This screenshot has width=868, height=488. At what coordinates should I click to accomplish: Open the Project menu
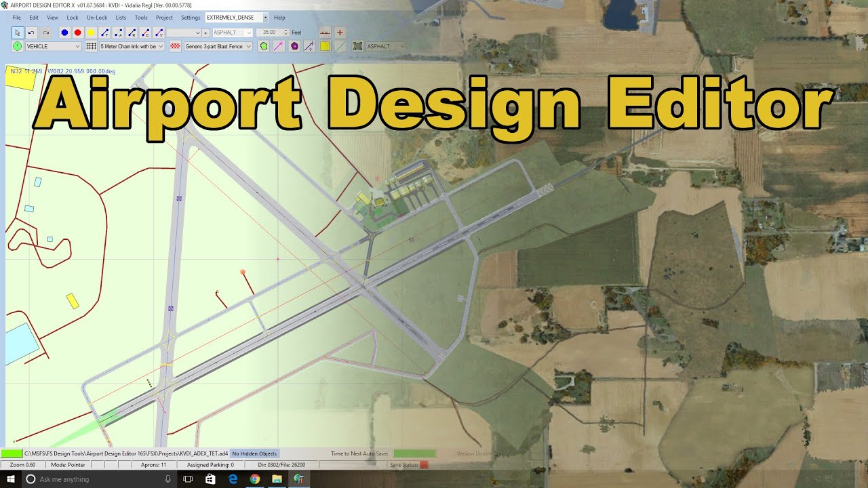tap(164, 18)
